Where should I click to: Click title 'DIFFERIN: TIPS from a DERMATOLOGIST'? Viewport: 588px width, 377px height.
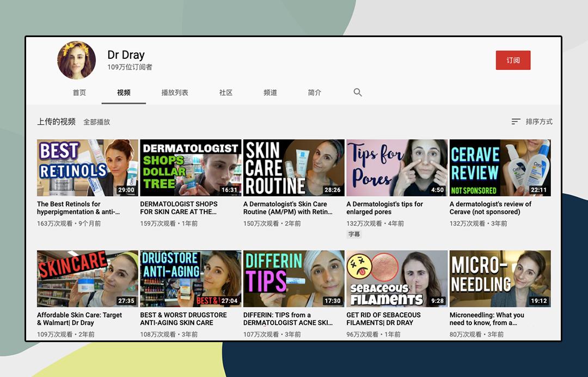[x=288, y=319]
